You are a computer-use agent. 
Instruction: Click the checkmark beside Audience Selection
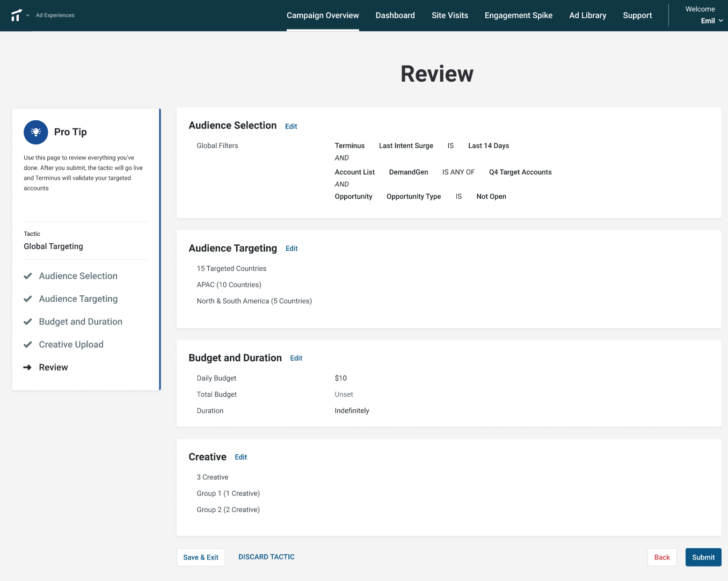pos(28,276)
